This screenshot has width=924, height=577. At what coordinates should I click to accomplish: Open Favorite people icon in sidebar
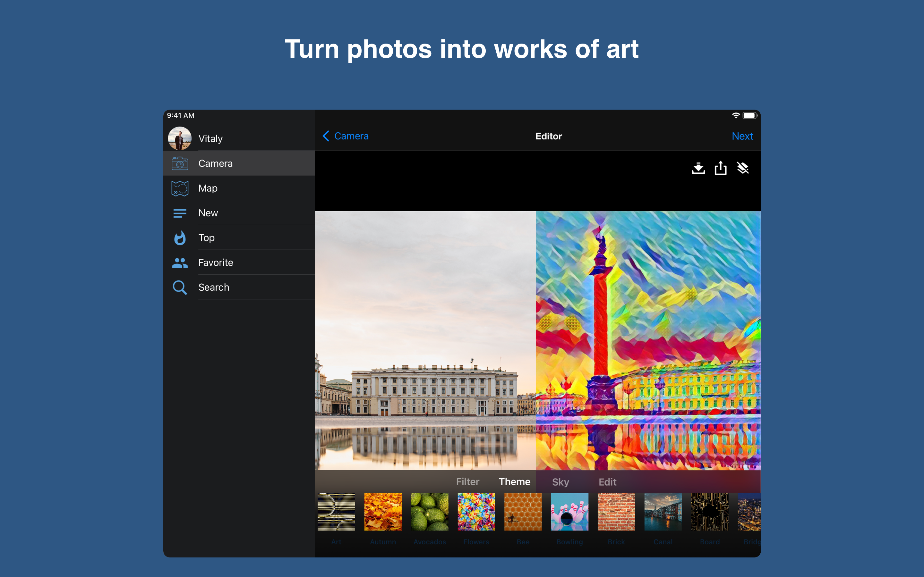coord(180,263)
